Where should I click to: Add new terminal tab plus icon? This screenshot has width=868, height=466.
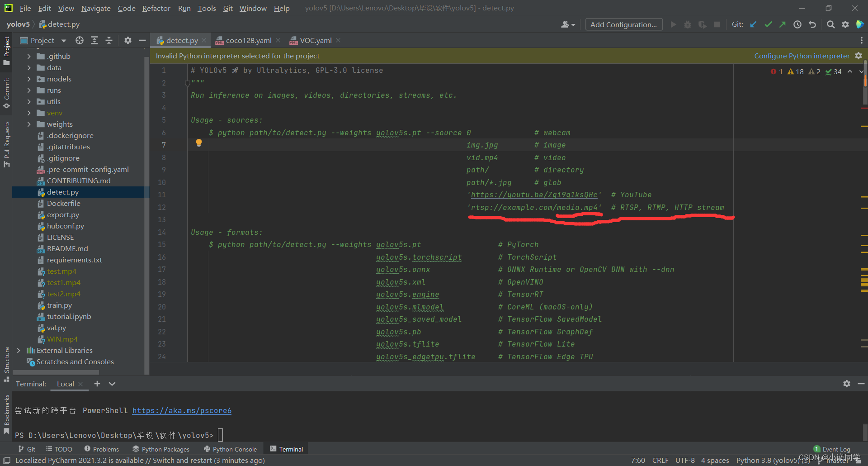pyautogui.click(x=97, y=384)
